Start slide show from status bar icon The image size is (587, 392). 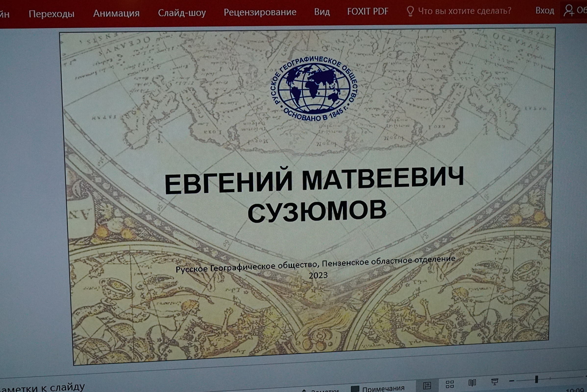(494, 381)
